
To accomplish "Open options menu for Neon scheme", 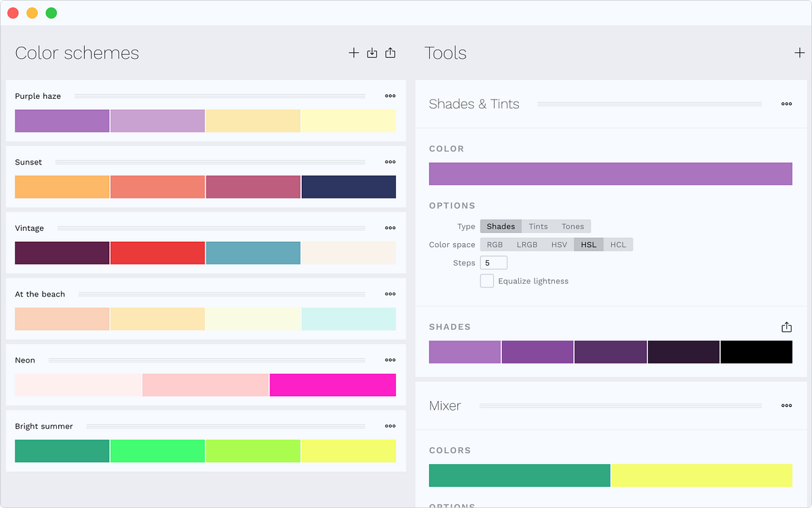I will (390, 360).
